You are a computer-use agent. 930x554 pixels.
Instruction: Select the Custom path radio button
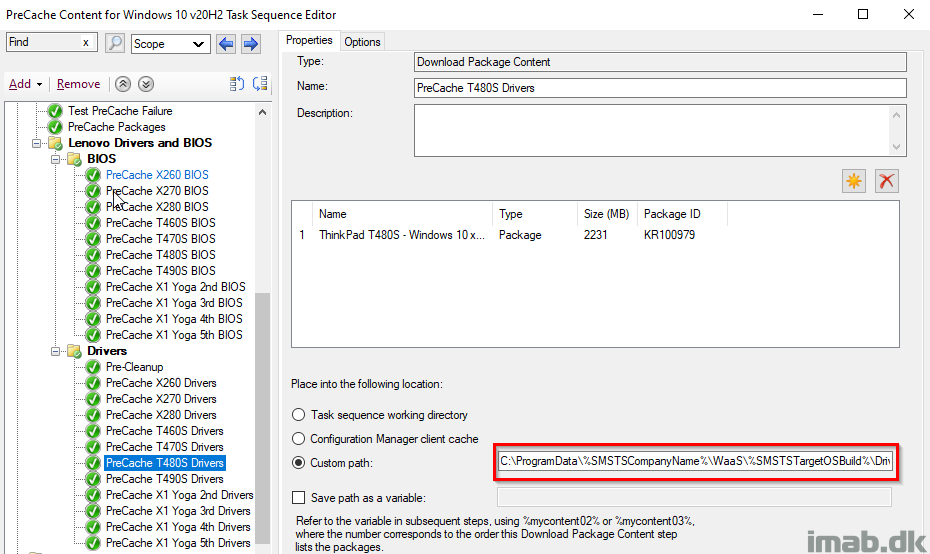[298, 463]
